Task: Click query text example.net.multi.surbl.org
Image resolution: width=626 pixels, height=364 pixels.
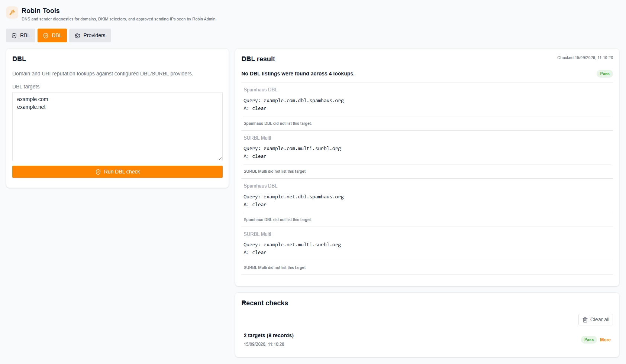Action: 302,245
